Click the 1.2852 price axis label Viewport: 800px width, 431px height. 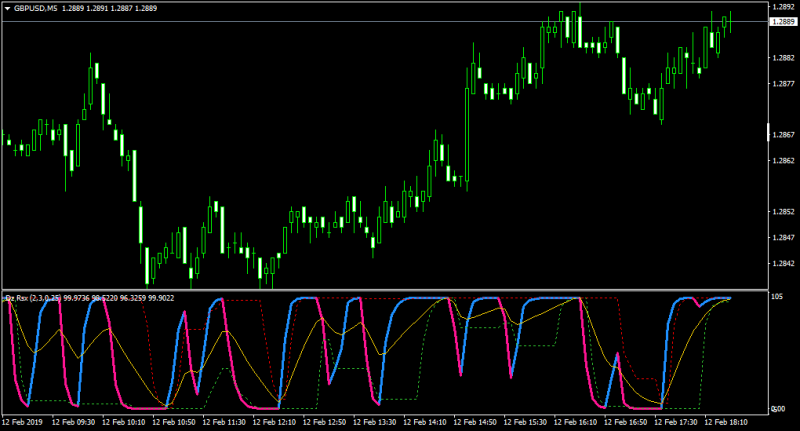[783, 212]
